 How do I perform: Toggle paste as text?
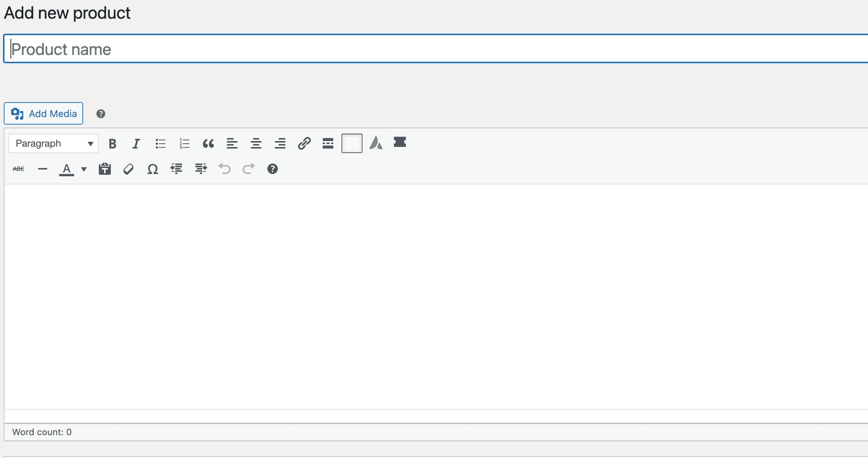click(x=105, y=169)
